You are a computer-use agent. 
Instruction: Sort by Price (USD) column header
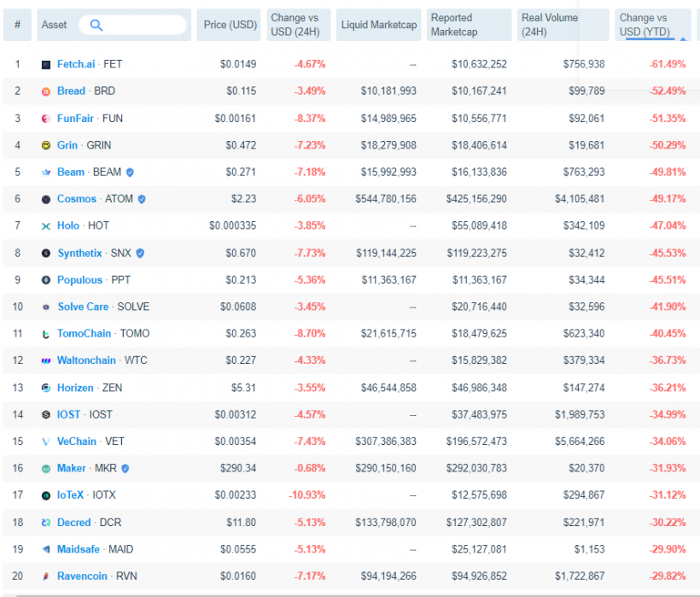230,26
